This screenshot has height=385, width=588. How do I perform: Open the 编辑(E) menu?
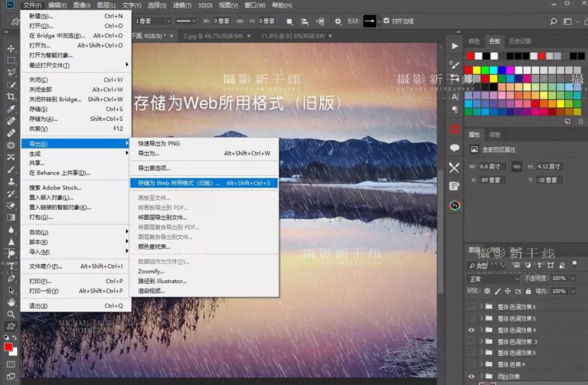pyautogui.click(x=57, y=5)
